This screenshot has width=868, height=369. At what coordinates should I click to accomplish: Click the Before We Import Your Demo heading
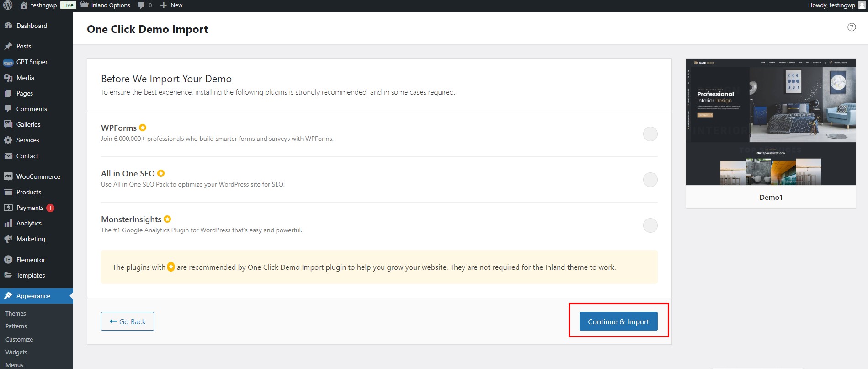click(x=166, y=79)
